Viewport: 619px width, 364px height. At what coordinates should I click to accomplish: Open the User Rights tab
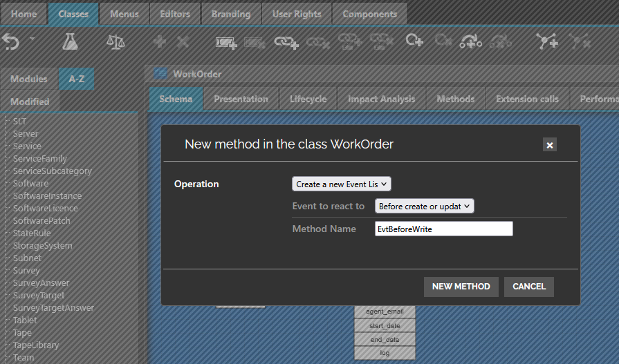pos(297,14)
